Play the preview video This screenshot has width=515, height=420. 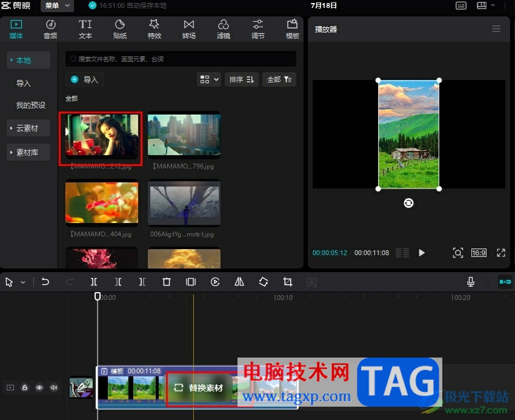point(422,253)
